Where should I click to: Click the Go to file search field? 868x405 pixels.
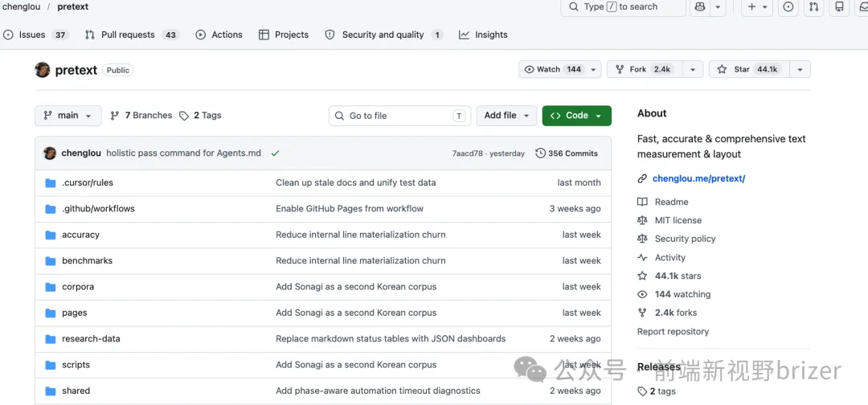click(399, 116)
